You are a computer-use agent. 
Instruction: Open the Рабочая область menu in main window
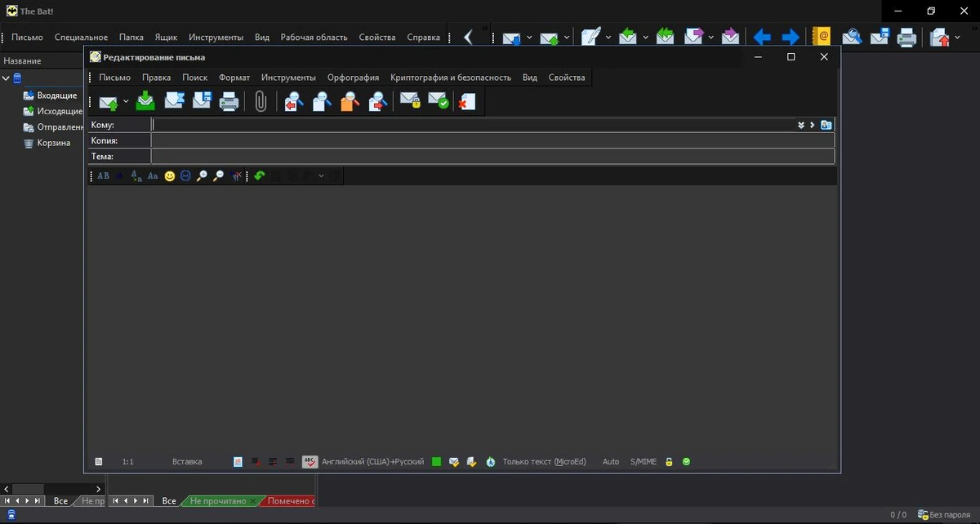coord(314,37)
